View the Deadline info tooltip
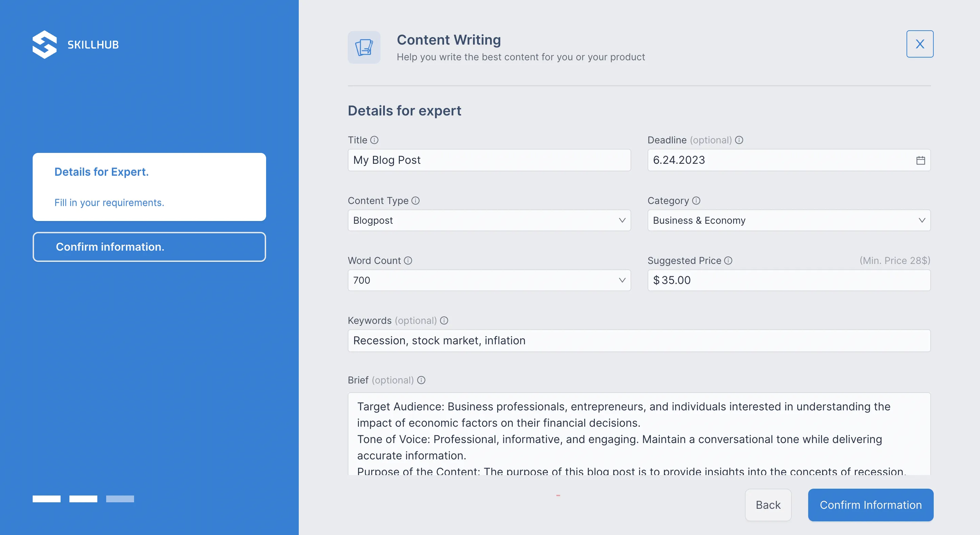This screenshot has height=535, width=980. (739, 140)
